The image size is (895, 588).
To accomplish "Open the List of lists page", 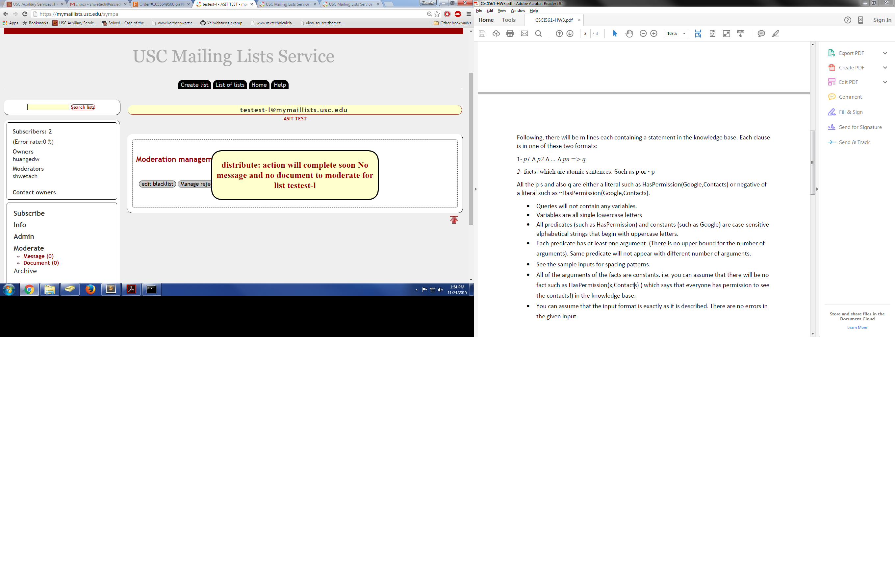I will point(230,85).
